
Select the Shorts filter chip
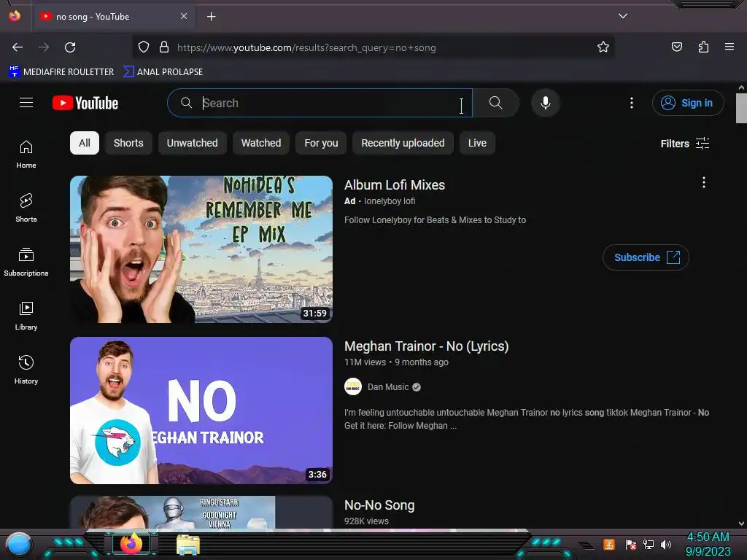pos(128,143)
